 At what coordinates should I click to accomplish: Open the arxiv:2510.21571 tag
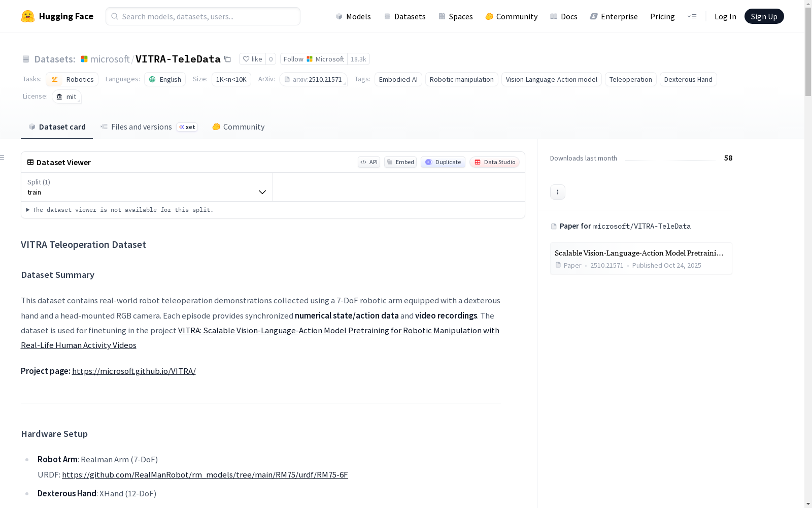313,79
